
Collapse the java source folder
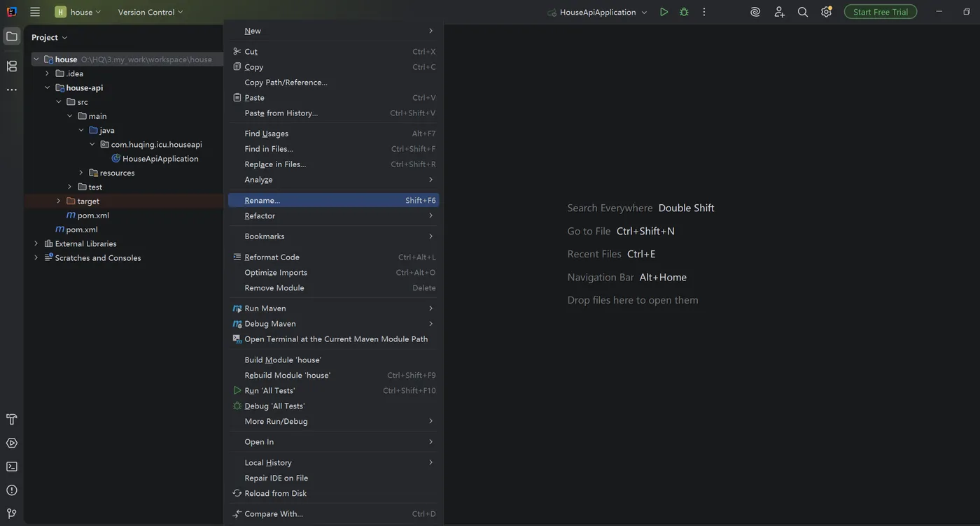tap(81, 130)
